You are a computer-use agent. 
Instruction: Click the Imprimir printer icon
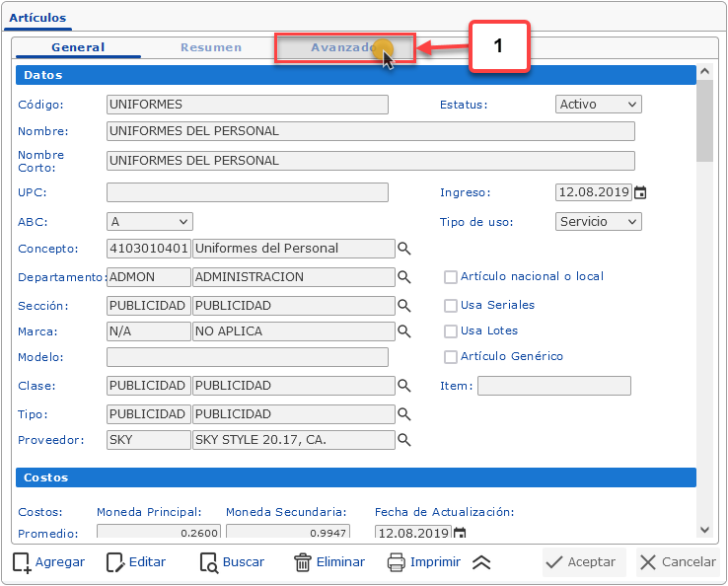pos(396,562)
